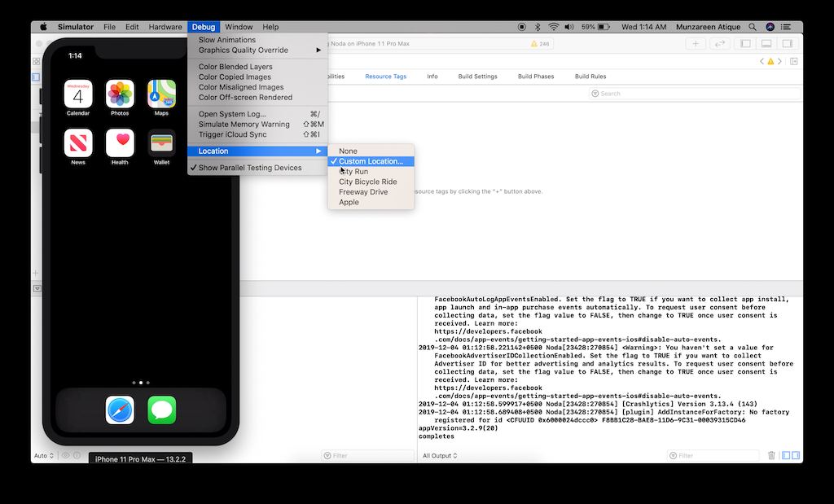Switch to the Resource Tags tab
The height and width of the screenshot is (504, 834).
(385, 77)
